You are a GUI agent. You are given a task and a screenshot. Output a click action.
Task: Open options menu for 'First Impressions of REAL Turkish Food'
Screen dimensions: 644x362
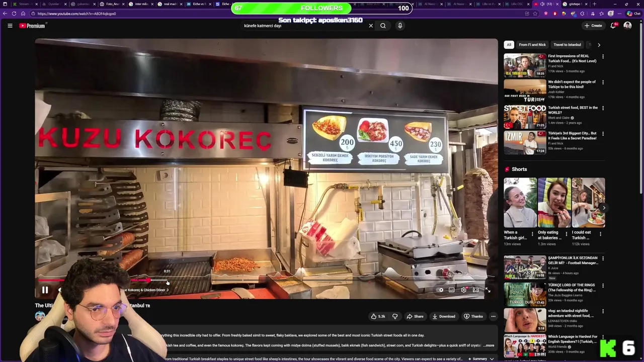click(x=603, y=57)
